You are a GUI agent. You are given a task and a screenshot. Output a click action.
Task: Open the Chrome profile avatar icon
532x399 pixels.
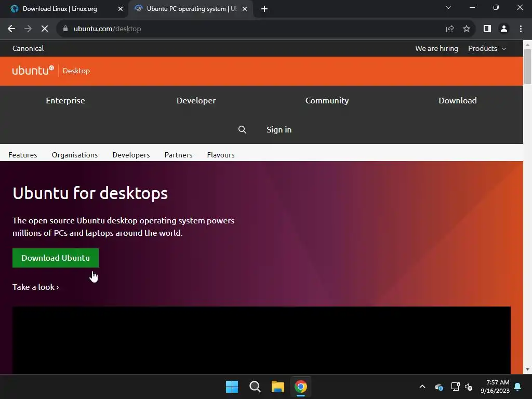[504, 29]
